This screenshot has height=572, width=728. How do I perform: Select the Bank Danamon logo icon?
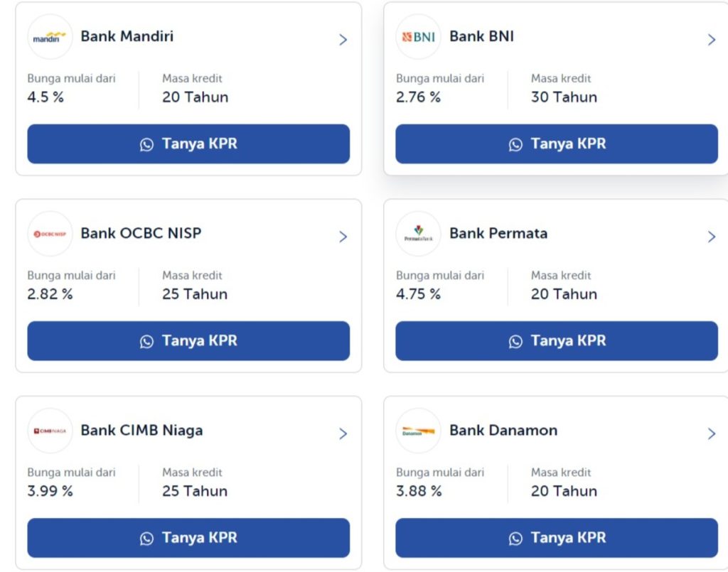[418, 431]
